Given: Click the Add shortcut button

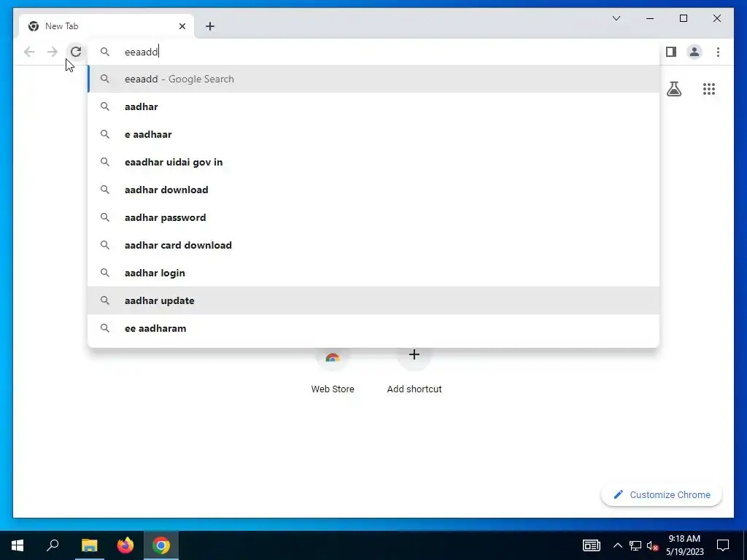Looking at the screenshot, I should click(414, 371).
